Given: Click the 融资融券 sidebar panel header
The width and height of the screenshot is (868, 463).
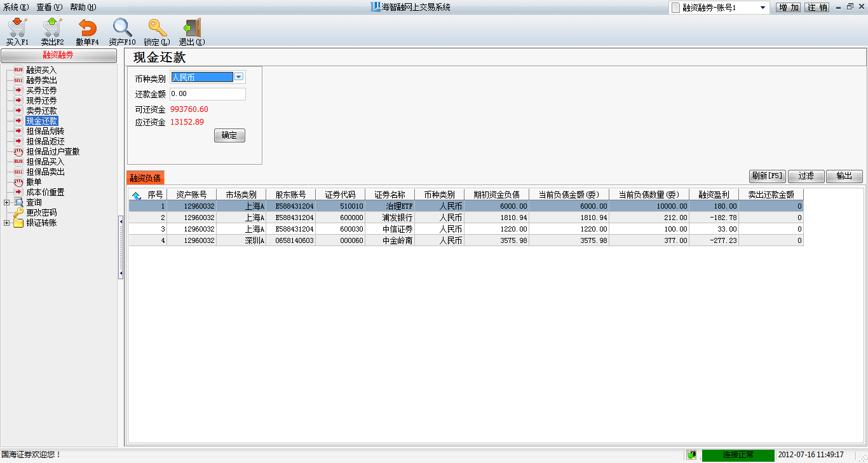Looking at the screenshot, I should tap(58, 55).
